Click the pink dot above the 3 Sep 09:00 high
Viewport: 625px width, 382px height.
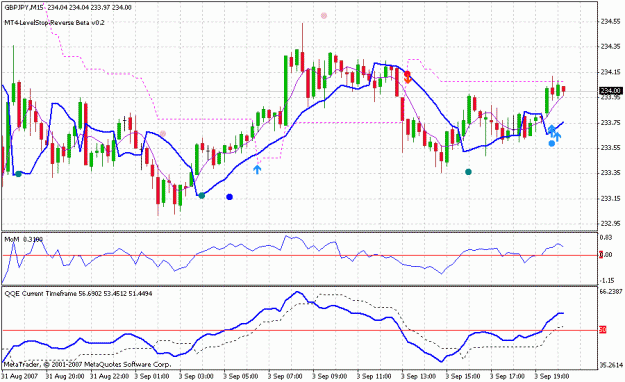[324, 16]
